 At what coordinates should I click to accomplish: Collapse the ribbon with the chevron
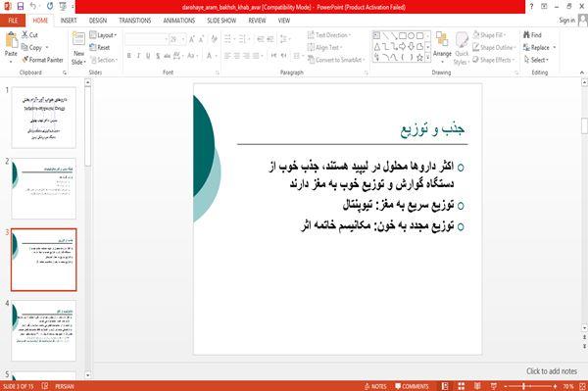582,73
